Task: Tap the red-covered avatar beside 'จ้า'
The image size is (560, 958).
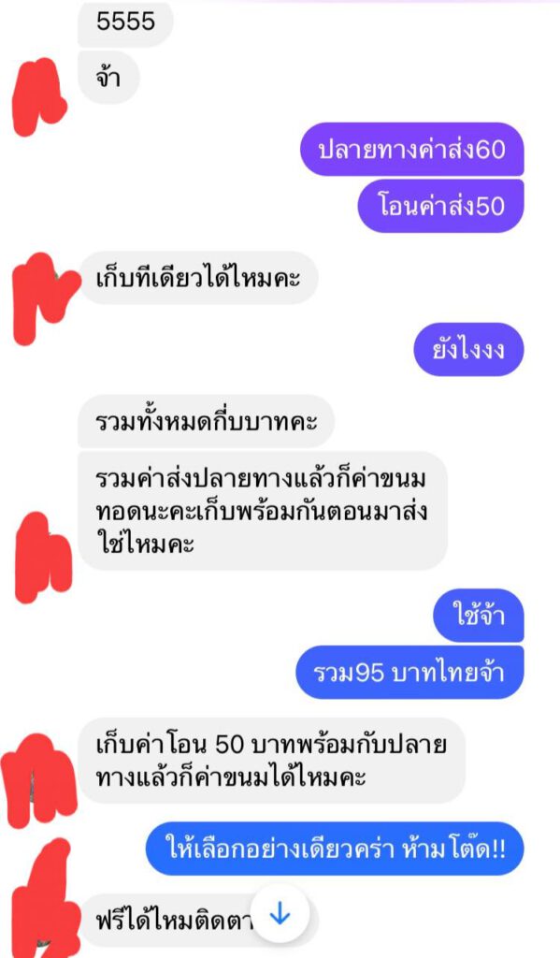Action: [x=39, y=96]
